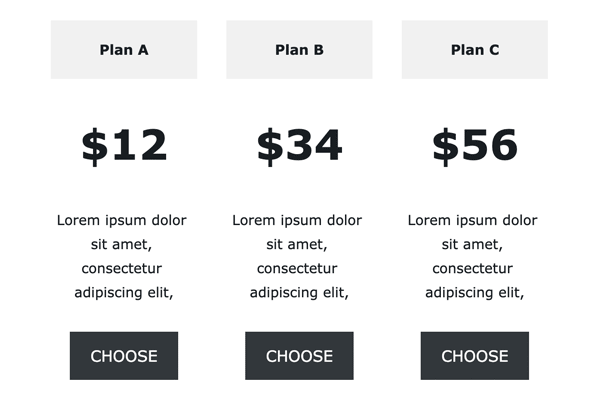
Task: Click "Lorem ipsum dolor" line under $56
Action: (472, 220)
